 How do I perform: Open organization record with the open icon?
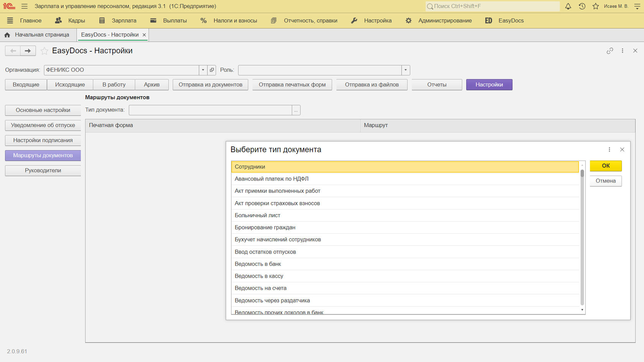point(212,70)
